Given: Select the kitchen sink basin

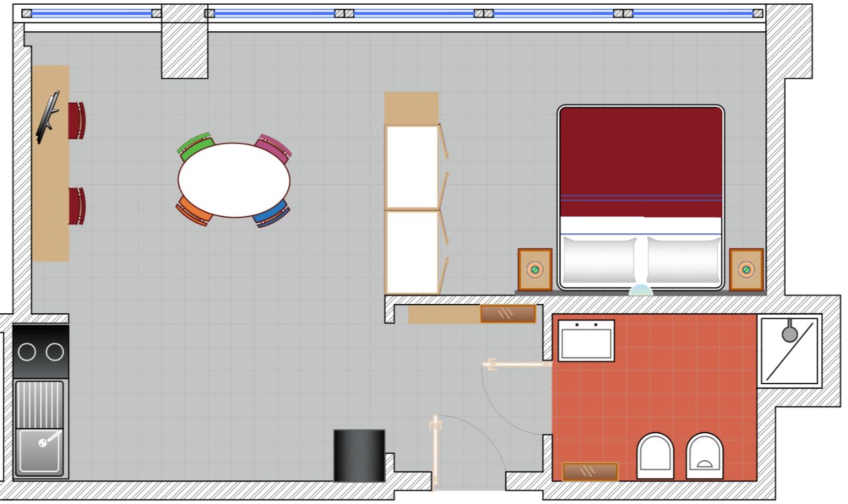Looking at the screenshot, I should click(x=40, y=452).
